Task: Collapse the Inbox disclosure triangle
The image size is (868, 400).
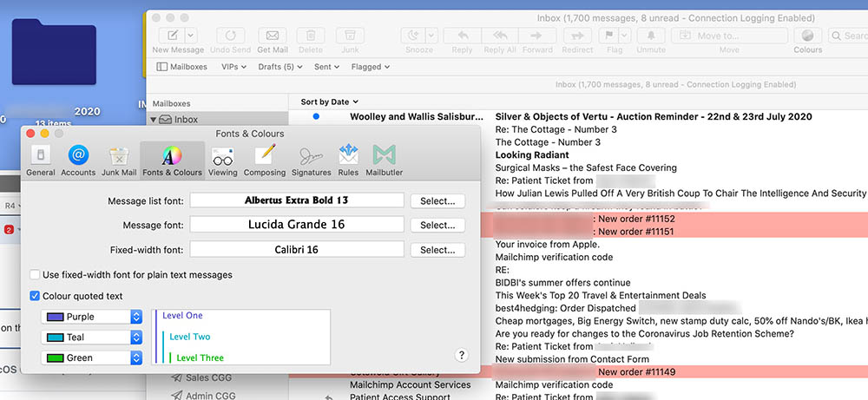Action: tap(154, 120)
